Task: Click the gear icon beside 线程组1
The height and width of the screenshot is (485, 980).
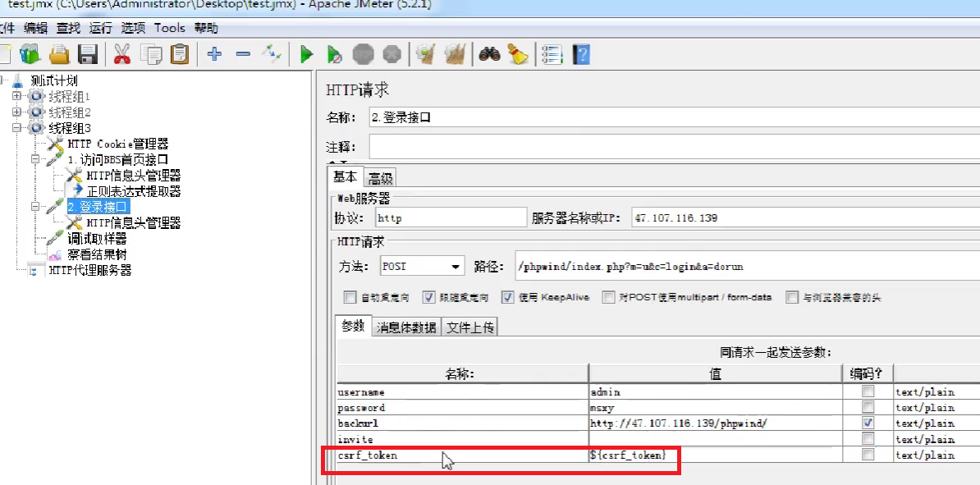Action: click(36, 96)
